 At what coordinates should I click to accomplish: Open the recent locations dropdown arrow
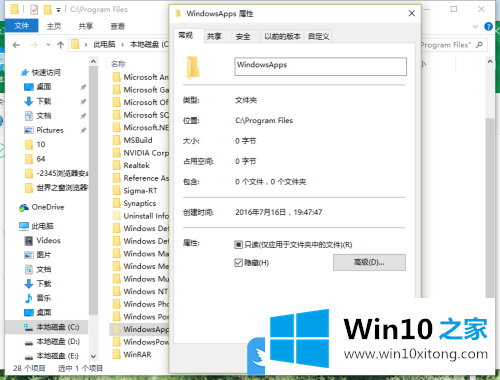coord(48,45)
